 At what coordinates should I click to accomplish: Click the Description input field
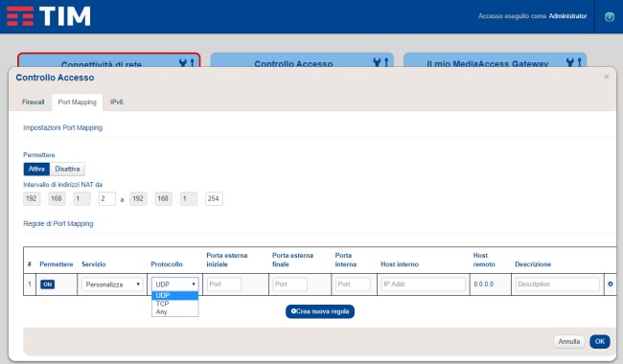pos(558,284)
